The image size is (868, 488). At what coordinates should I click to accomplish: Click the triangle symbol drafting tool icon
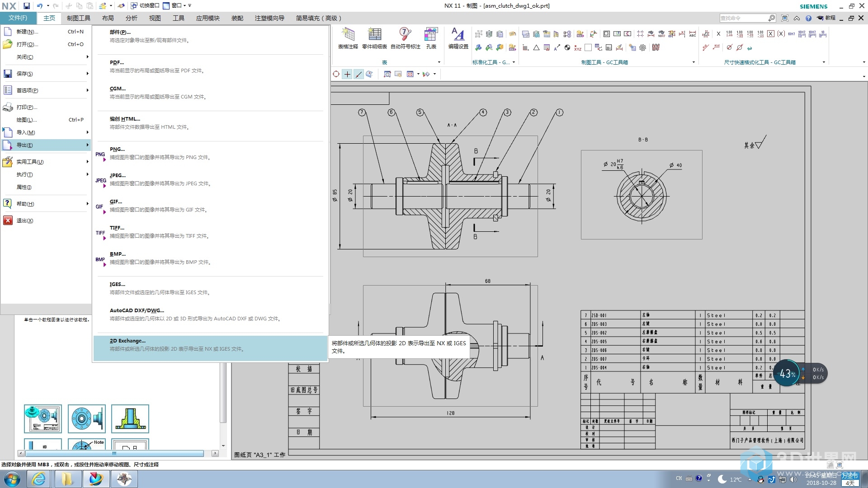[x=536, y=47]
